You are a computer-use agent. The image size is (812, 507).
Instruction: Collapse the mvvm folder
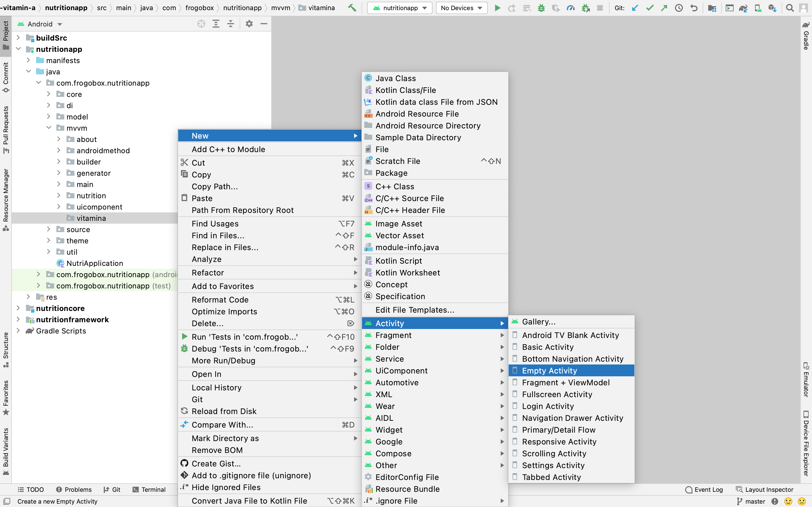tap(49, 128)
